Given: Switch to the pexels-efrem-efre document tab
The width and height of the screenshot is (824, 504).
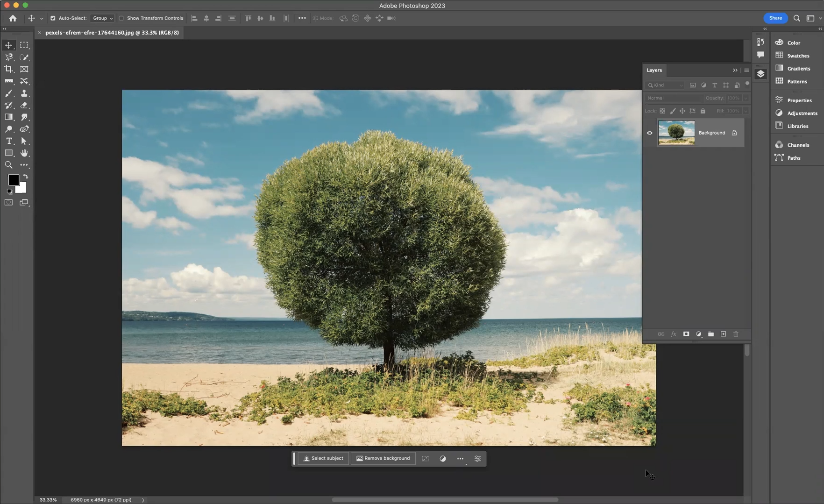Looking at the screenshot, I should (x=112, y=33).
